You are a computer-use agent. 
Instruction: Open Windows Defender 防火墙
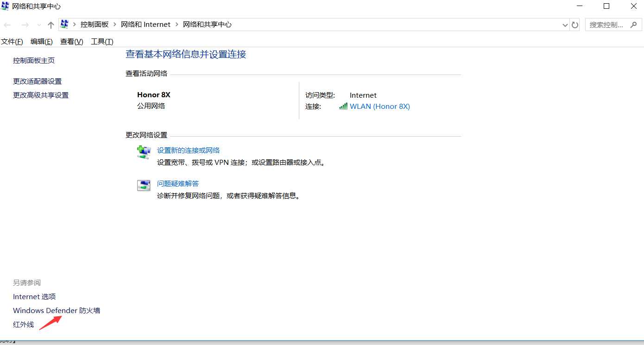57,311
